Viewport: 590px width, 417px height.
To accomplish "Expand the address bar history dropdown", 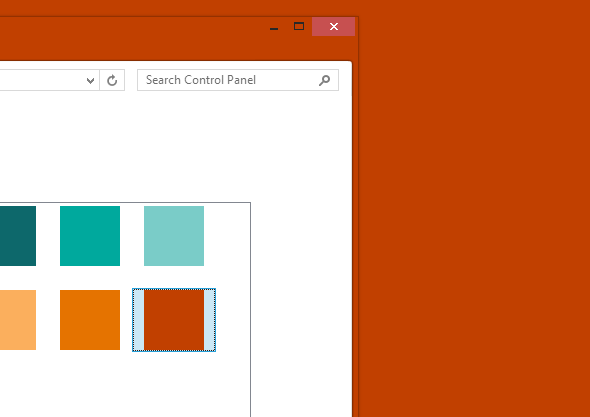I will point(90,80).
